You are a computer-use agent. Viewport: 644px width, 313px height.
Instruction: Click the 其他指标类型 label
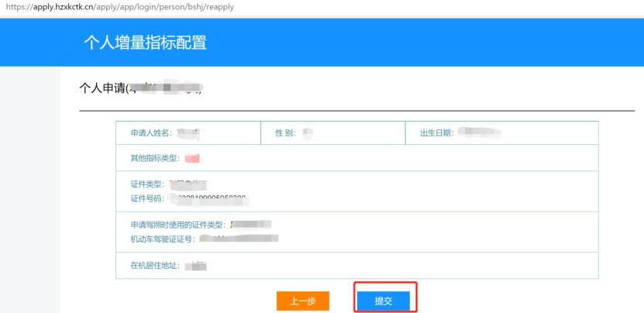[x=155, y=158]
